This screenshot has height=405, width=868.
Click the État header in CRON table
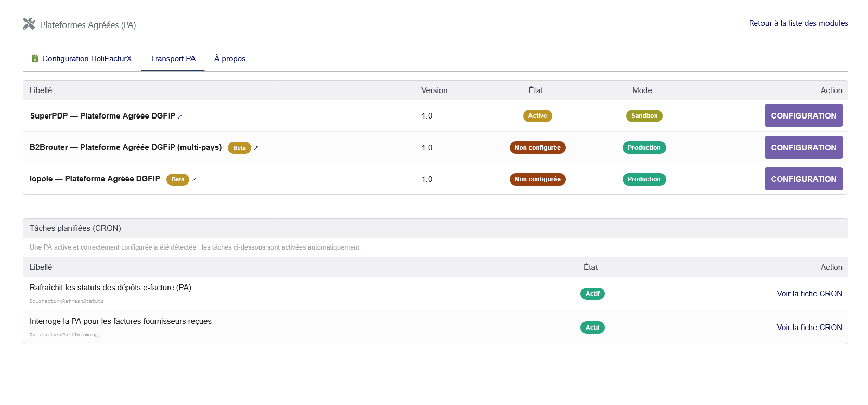[x=591, y=267]
